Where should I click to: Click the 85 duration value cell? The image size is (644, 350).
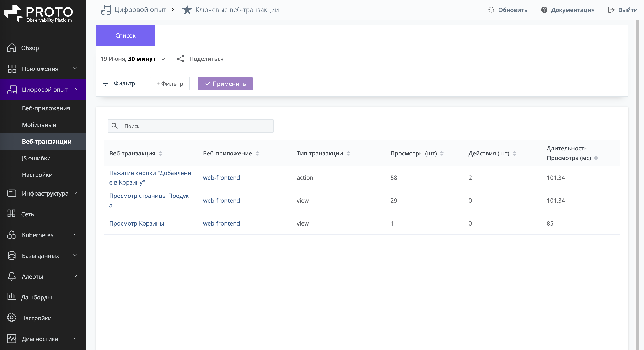click(550, 223)
